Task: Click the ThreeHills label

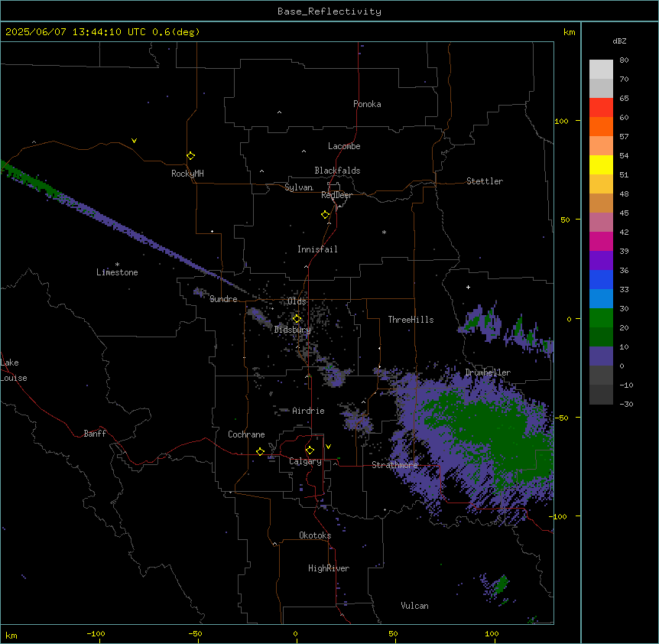Action: pyautogui.click(x=411, y=320)
